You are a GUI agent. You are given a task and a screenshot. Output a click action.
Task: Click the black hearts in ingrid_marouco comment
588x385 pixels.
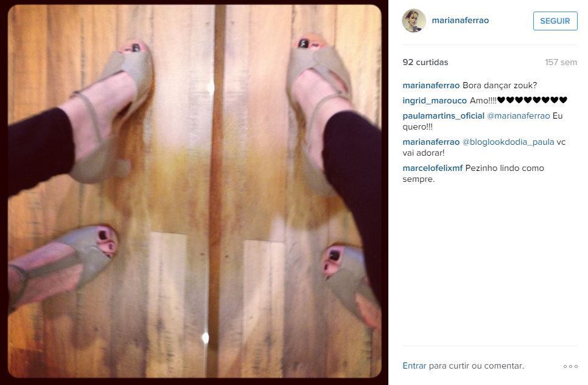click(x=532, y=100)
